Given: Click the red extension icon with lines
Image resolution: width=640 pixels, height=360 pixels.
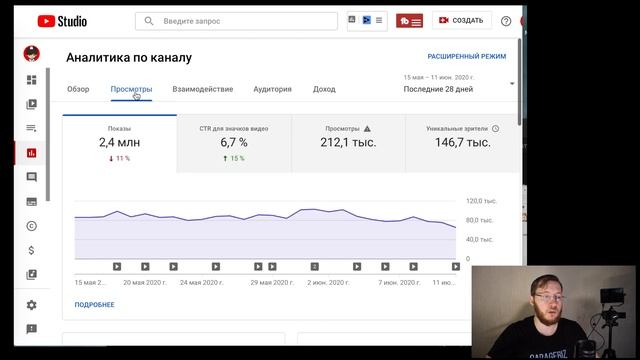Looking at the screenshot, I should tap(409, 21).
